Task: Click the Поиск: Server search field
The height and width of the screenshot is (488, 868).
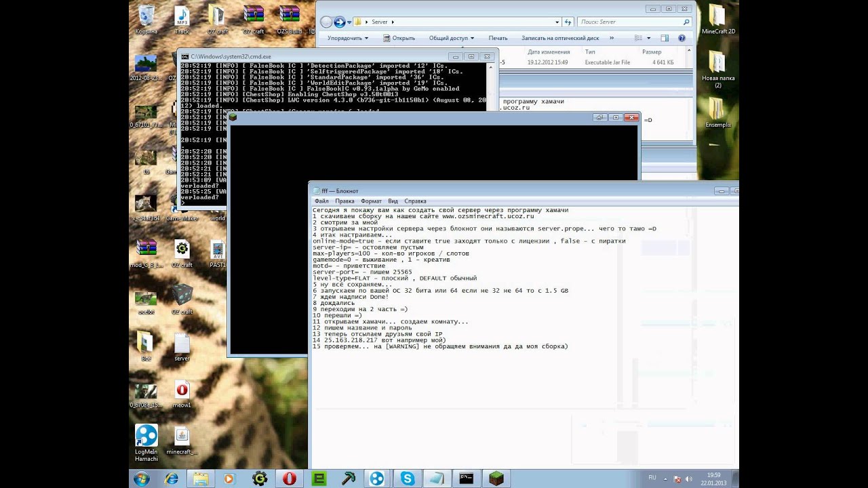Action: point(633,22)
